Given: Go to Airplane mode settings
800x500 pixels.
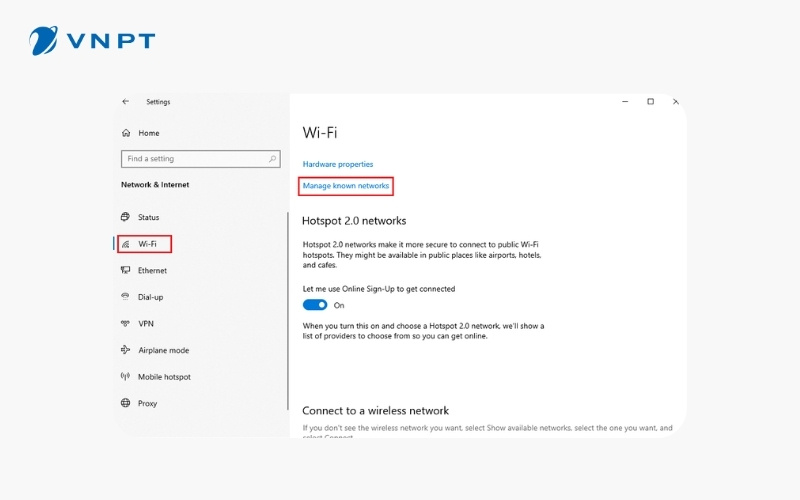Looking at the screenshot, I should [x=163, y=351].
